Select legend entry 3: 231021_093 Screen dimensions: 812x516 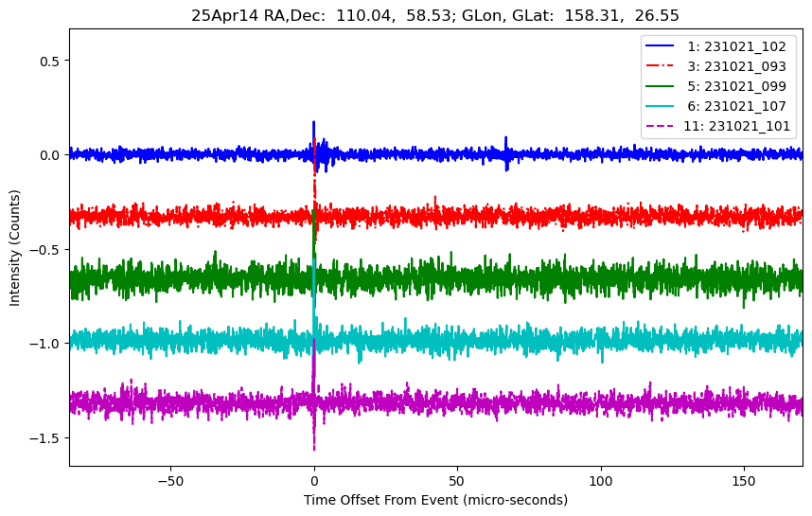point(736,66)
